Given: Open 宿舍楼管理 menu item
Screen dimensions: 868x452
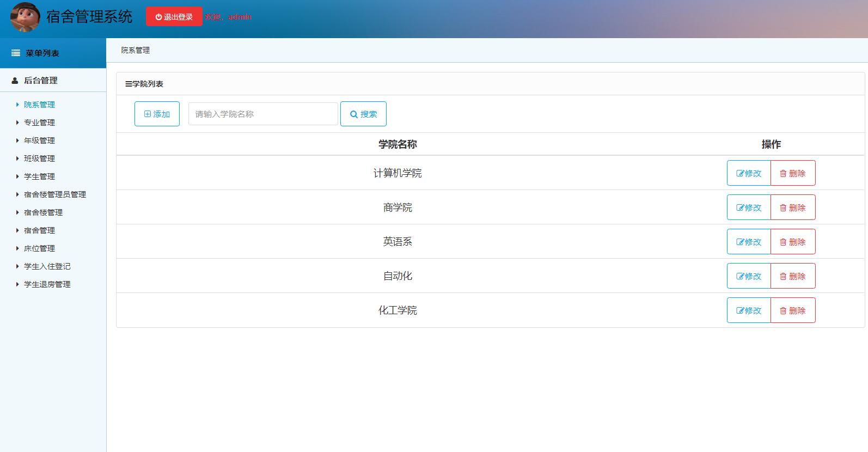Looking at the screenshot, I should pyautogui.click(x=43, y=212).
